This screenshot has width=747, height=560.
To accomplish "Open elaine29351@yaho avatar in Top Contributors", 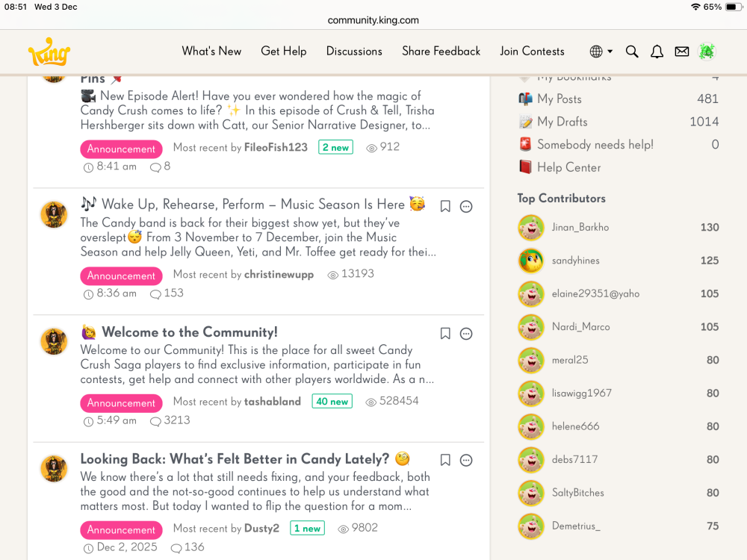I will tap(530, 293).
